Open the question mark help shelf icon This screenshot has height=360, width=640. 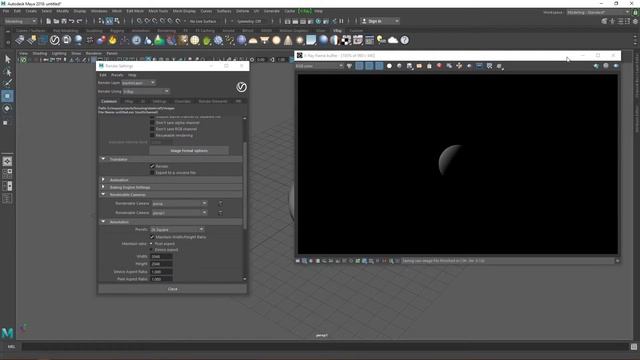point(404,40)
